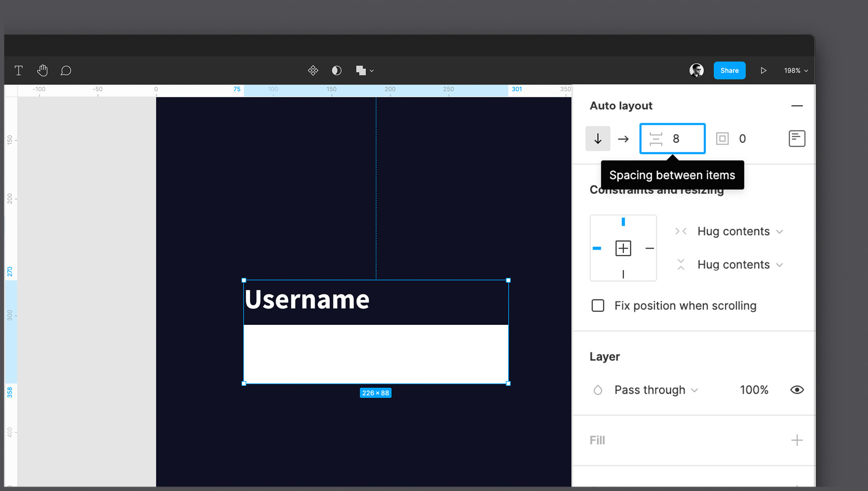Click the horizontal padding icon in Auto layout
Viewport: 868px width, 491px height.
pyautogui.click(x=723, y=138)
